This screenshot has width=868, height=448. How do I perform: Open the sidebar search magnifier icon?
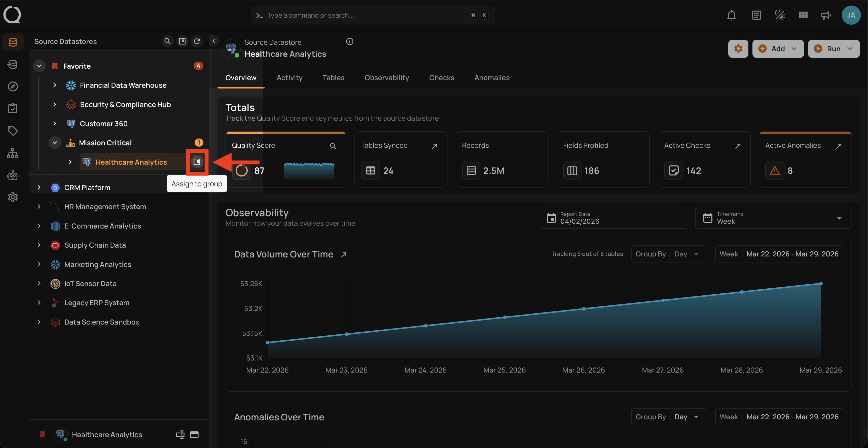coord(167,41)
